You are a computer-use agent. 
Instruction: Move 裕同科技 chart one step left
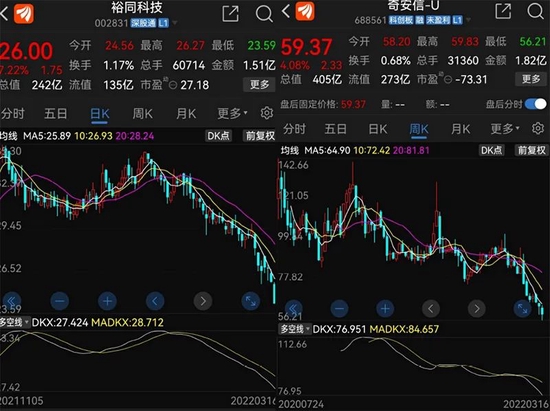coord(155,301)
